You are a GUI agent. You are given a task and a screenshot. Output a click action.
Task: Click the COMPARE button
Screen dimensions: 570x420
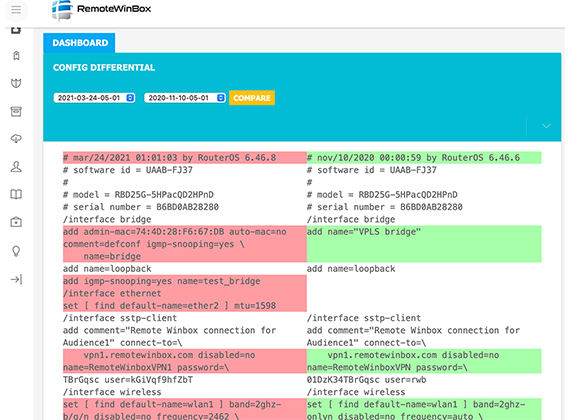point(252,98)
